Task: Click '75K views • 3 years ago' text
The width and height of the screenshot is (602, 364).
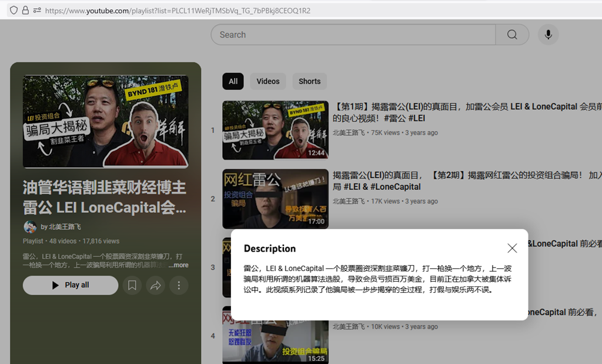Action: tap(404, 132)
